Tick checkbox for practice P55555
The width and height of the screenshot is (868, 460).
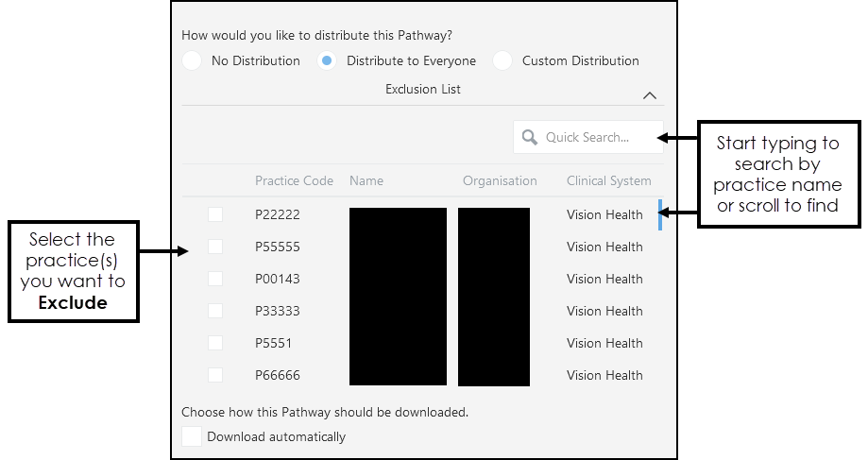pos(215,247)
